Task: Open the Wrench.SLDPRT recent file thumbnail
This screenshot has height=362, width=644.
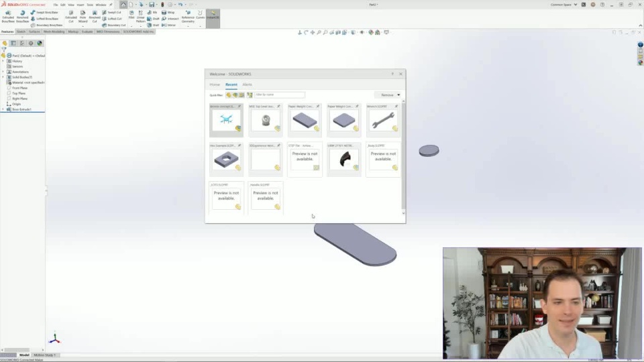Action: pos(383,120)
